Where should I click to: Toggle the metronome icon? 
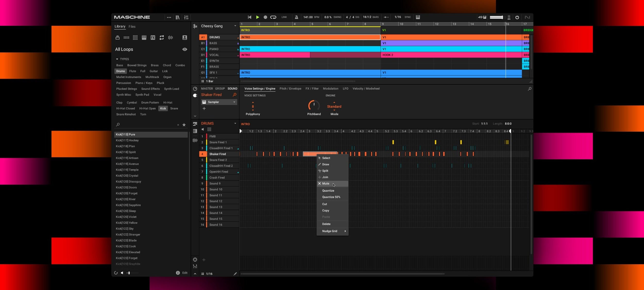coord(296,17)
